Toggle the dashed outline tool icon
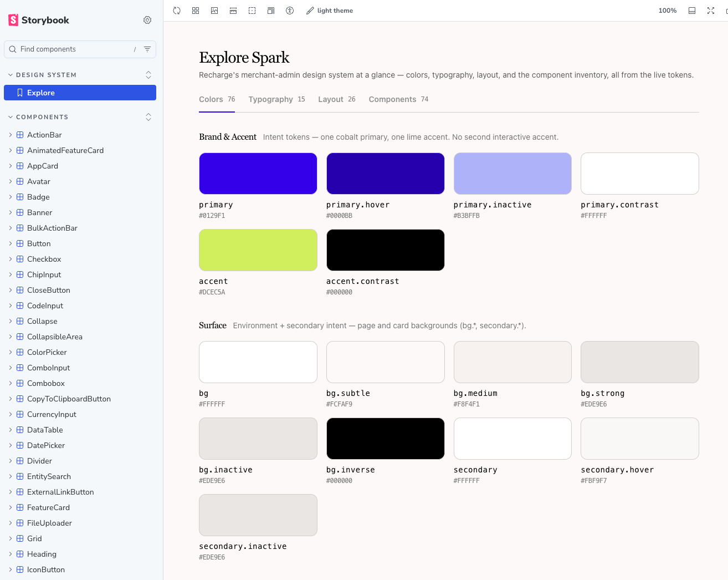The image size is (728, 580). [252, 11]
